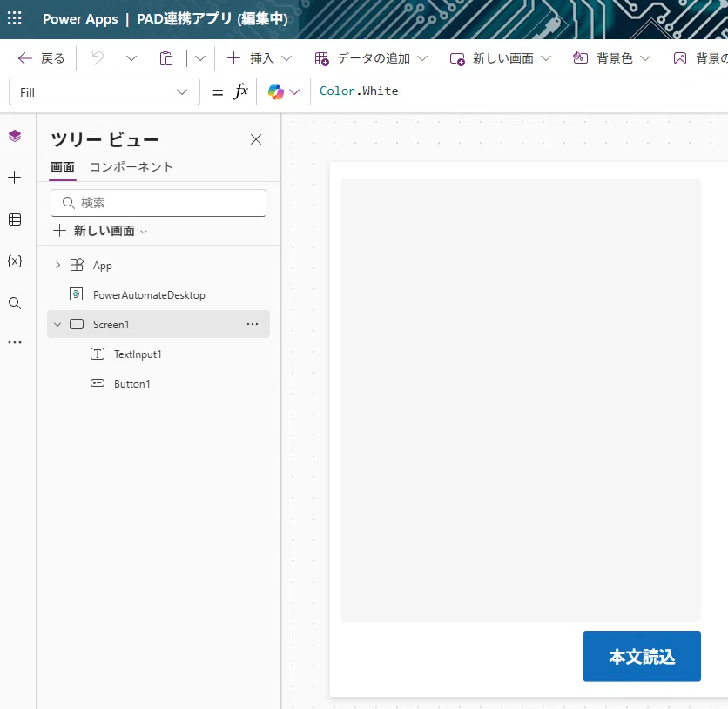Screen dimensions: 728x709
Task: Go back using the 戻る arrow
Action: click(x=40, y=58)
